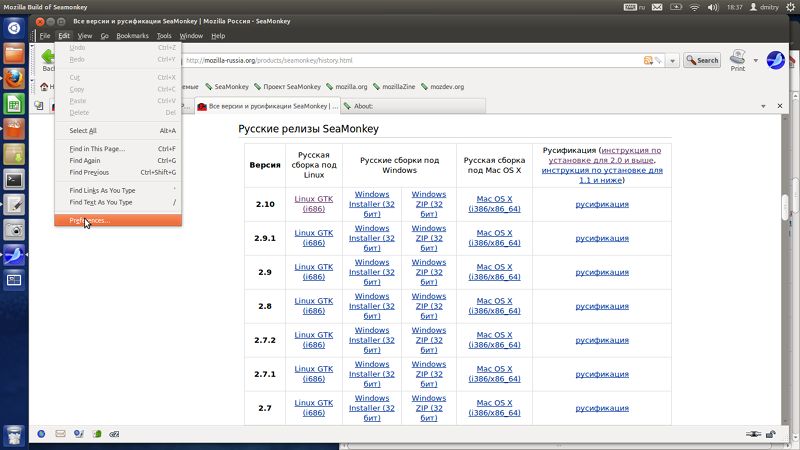Click the Composer icon in status bar
Image resolution: width=800 pixels, height=450 pixels.
pos(79,434)
